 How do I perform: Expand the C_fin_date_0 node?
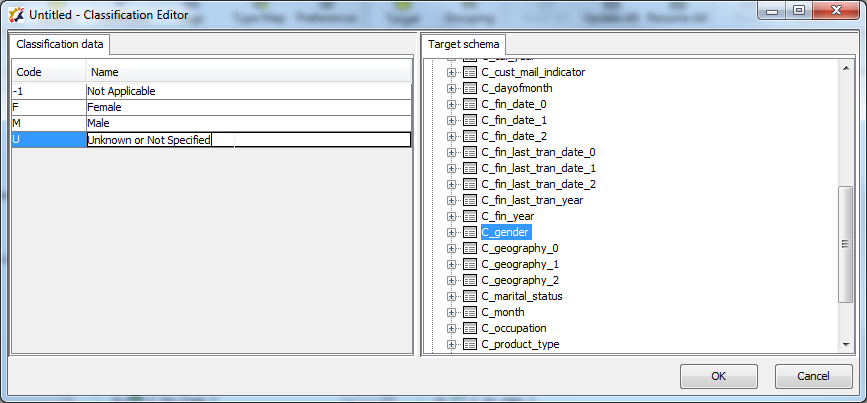(x=452, y=104)
